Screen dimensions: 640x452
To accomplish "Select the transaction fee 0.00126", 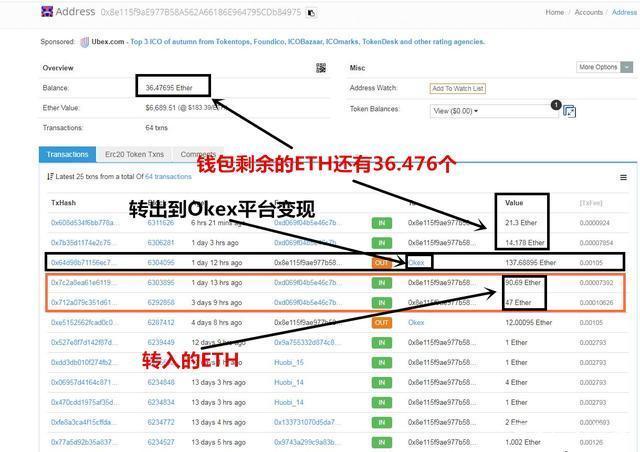I will (591, 442).
